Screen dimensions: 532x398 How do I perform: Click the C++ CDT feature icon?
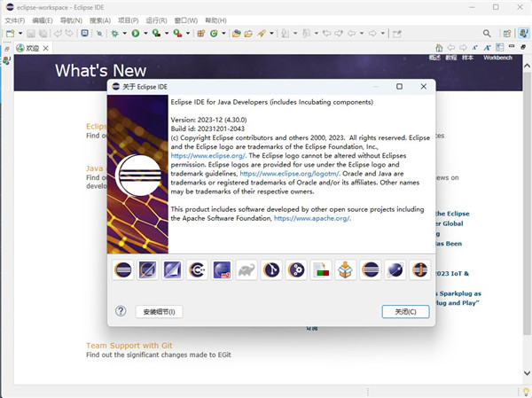[x=197, y=270]
